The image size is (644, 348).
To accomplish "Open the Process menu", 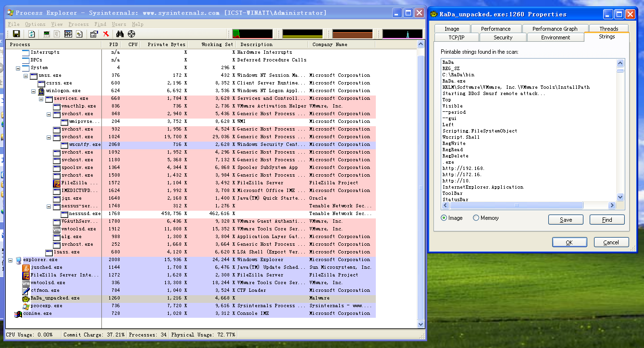I will [78, 24].
